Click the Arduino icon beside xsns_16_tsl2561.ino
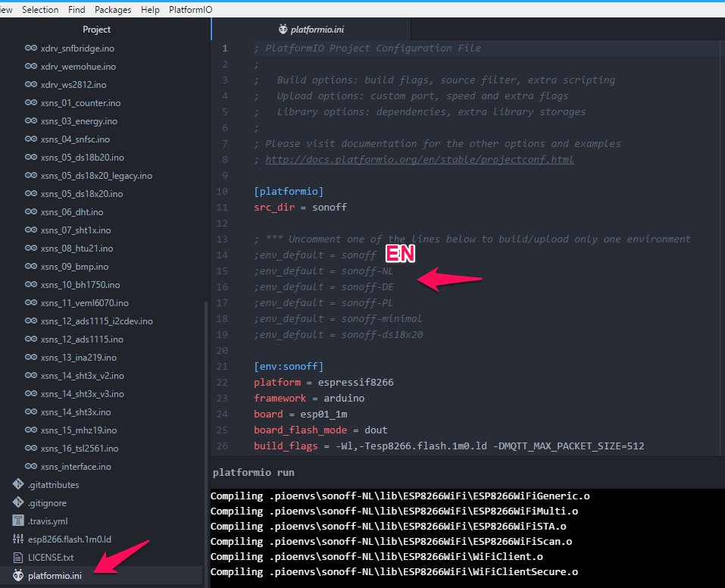This screenshot has width=725, height=588. [x=31, y=449]
